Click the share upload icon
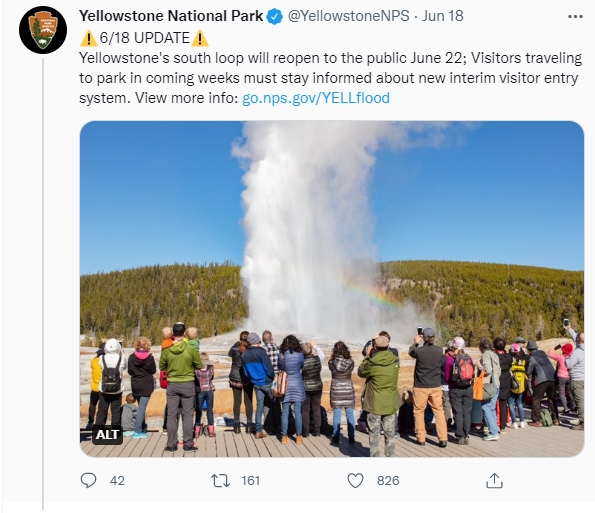595x513 pixels. coord(494,480)
